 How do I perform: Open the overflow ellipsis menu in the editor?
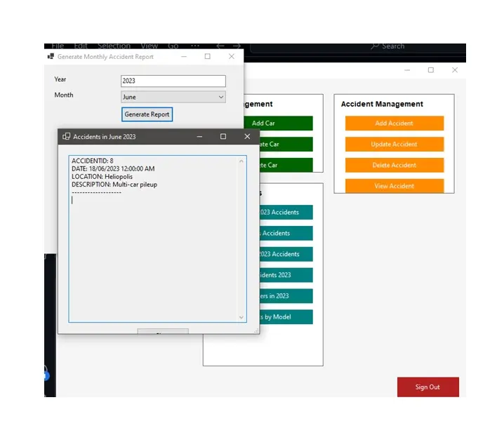pos(195,46)
